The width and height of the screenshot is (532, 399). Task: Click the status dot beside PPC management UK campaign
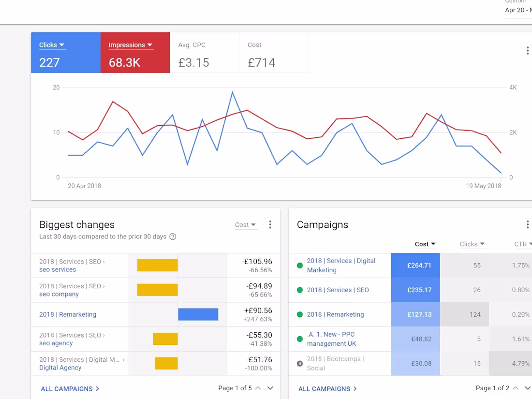tap(300, 339)
